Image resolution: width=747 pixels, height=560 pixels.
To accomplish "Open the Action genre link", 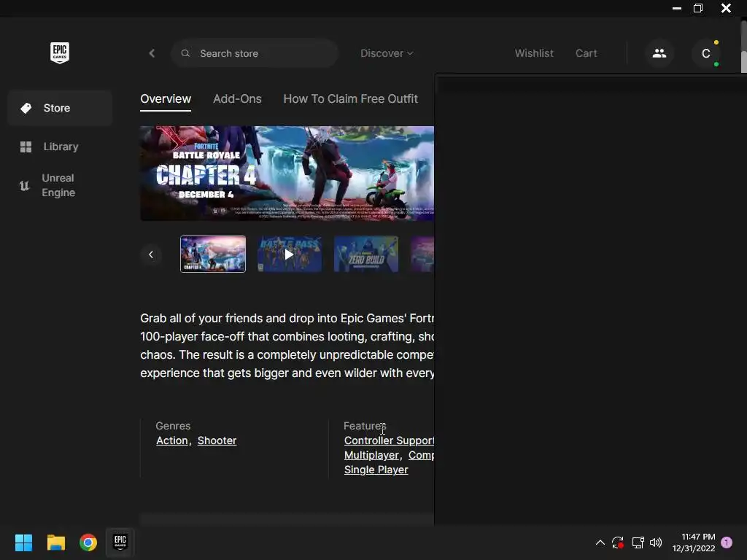I will (172, 440).
